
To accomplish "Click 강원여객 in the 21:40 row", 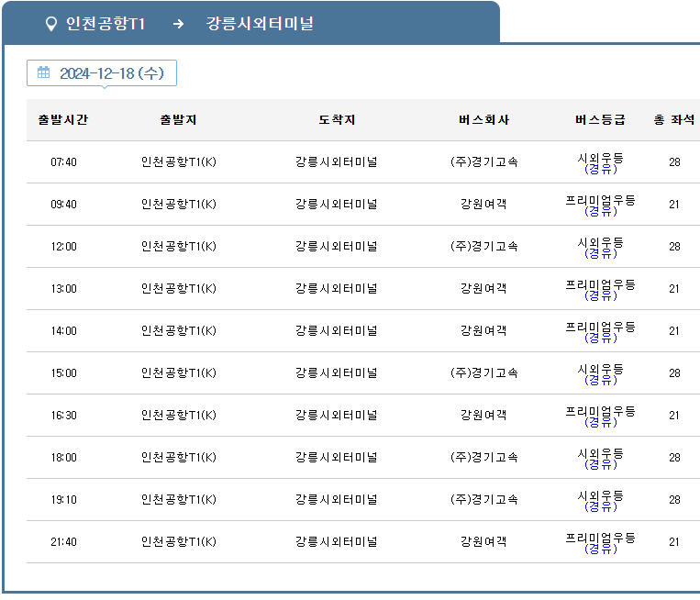I will (x=483, y=541).
